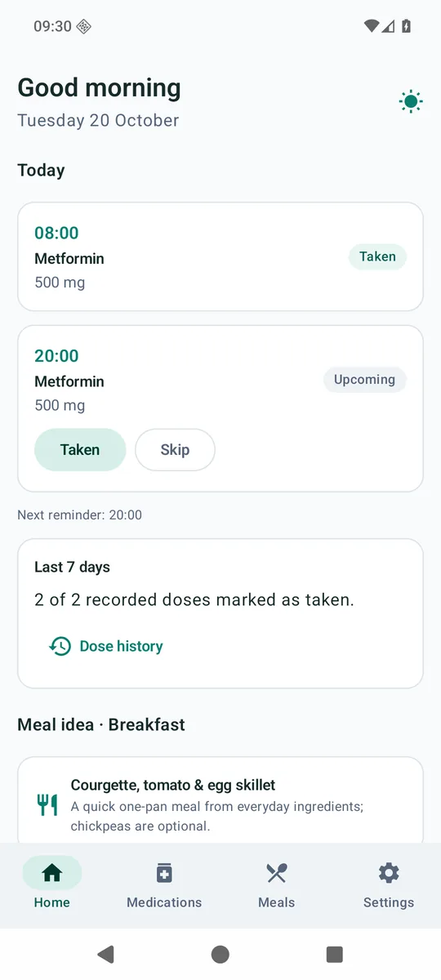Toggle the light theme sun icon

tap(411, 102)
